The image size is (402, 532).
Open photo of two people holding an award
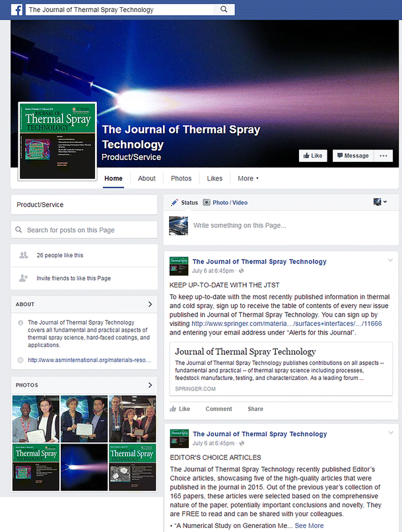(84, 419)
